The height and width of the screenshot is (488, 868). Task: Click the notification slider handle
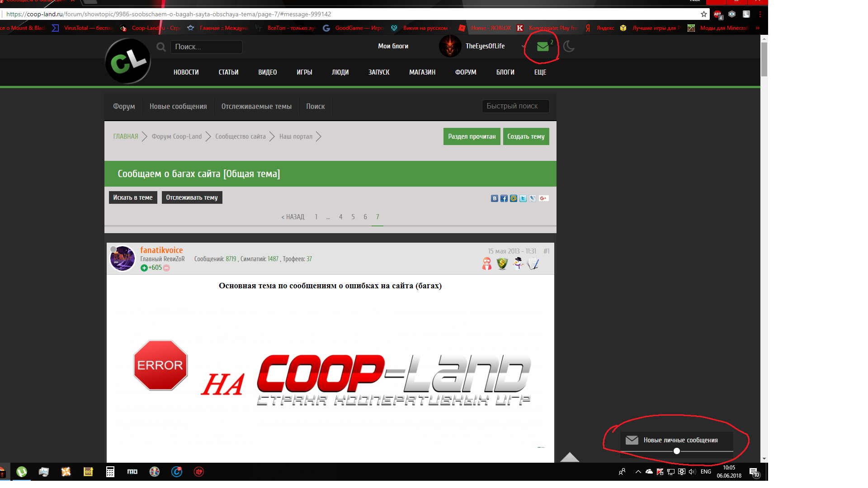tap(677, 451)
